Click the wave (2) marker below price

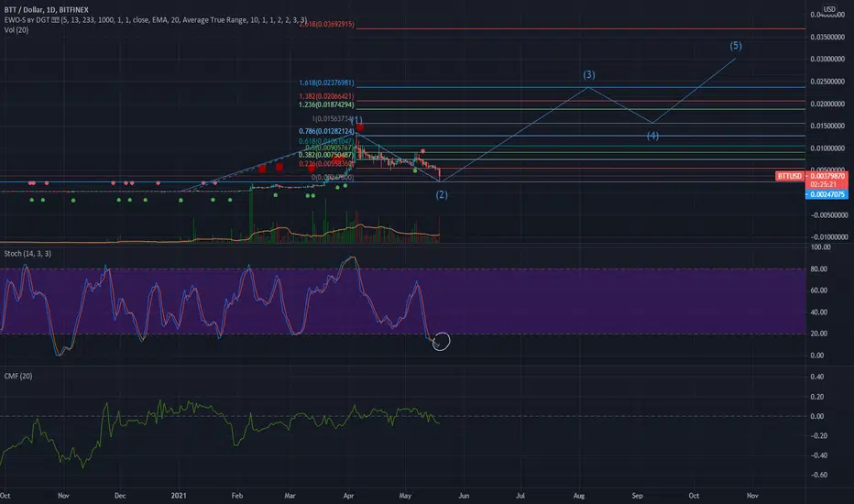(x=442, y=194)
